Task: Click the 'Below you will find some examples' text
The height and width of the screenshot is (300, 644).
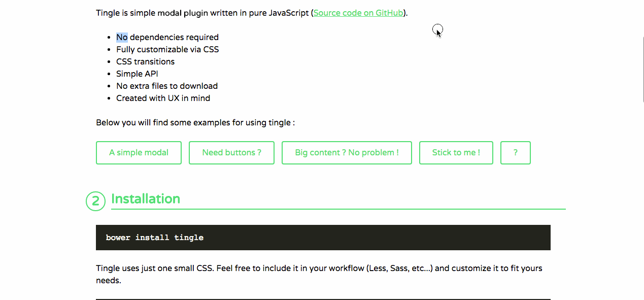Action: (195, 122)
